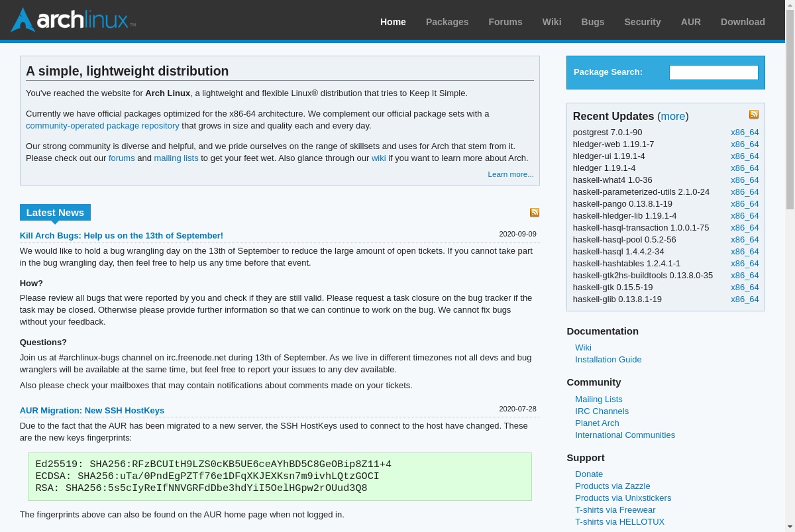
Task: Open 'community-operated package repository' link
Action: [103, 126]
